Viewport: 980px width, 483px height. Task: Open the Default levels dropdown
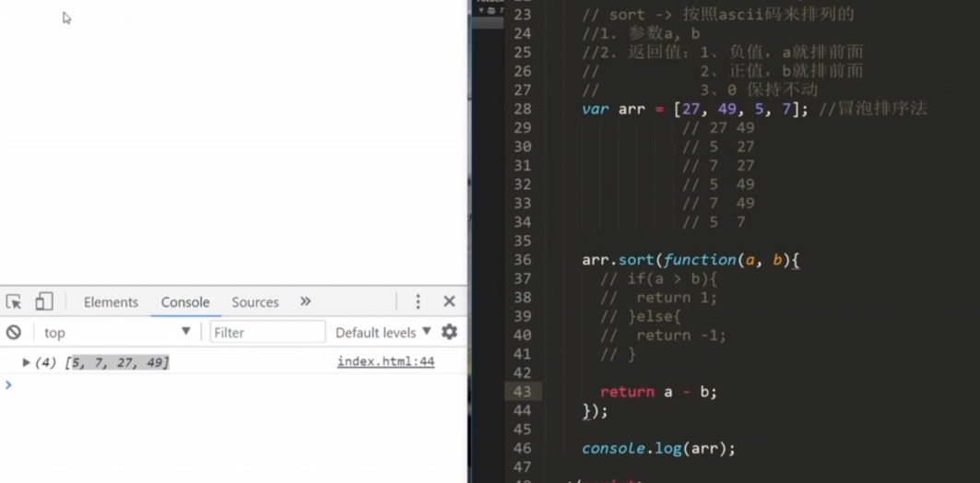(384, 333)
